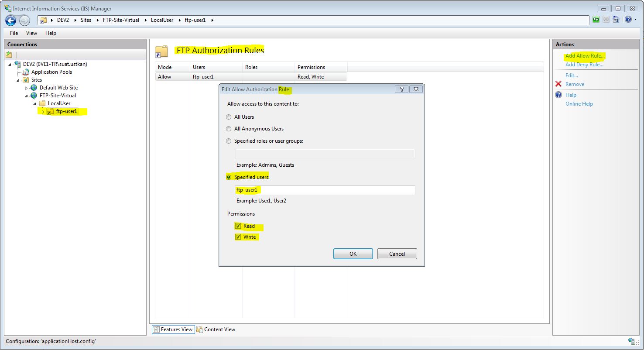Sort by the Permissions column header
The width and height of the screenshot is (644, 350).
pyautogui.click(x=321, y=67)
